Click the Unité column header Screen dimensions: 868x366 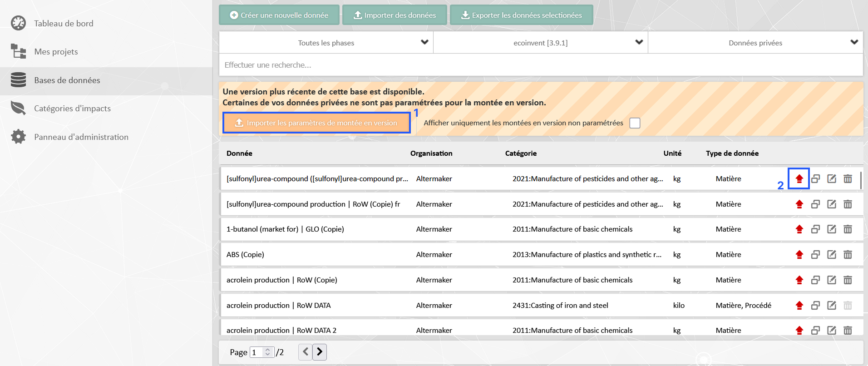pyautogui.click(x=672, y=153)
